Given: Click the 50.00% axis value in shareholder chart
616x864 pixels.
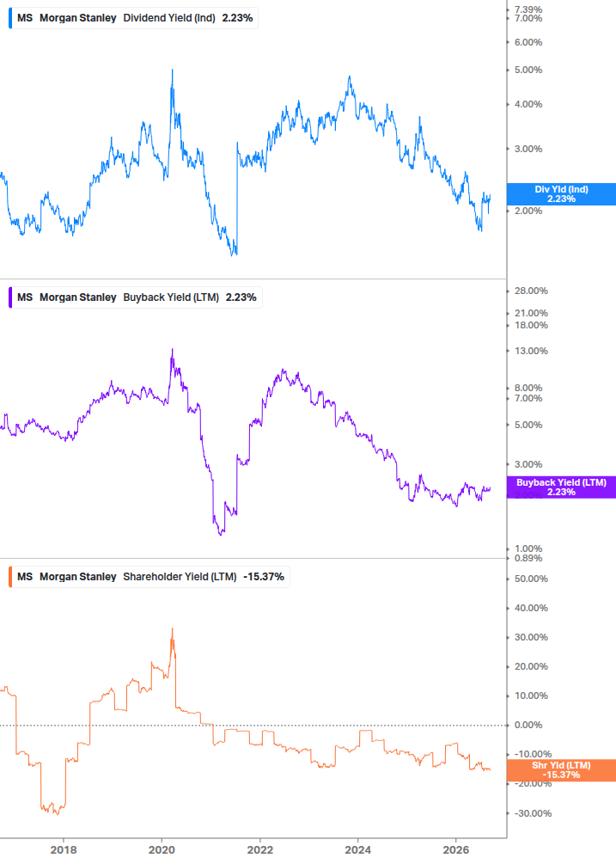Looking at the screenshot, I should click(531, 579).
